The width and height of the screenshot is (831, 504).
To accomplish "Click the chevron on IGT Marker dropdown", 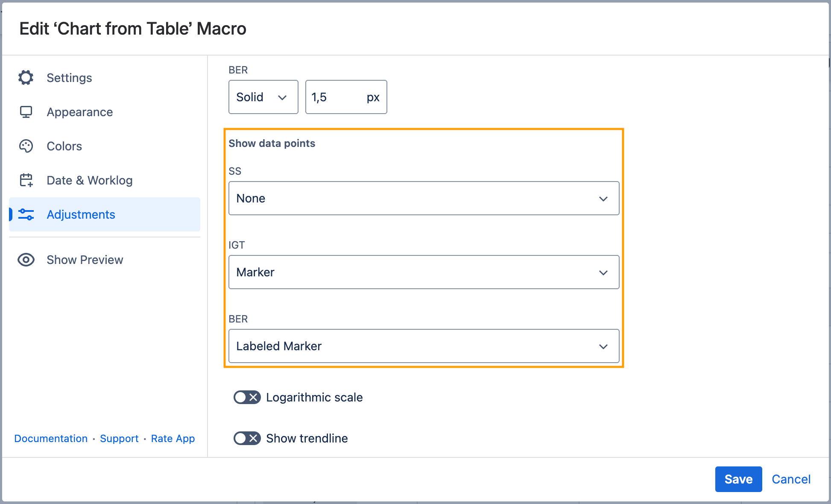I will coord(603,273).
